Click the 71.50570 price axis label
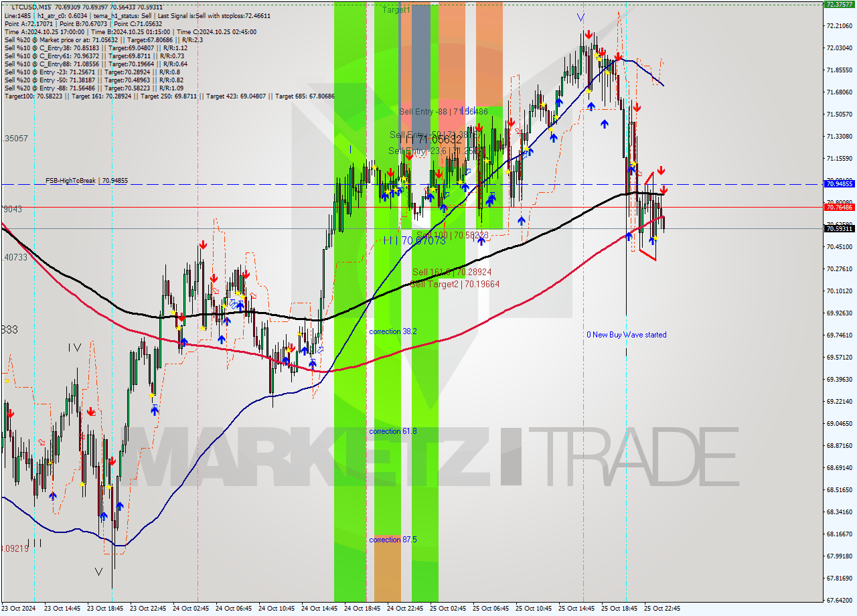The height and width of the screenshot is (616, 857). (x=840, y=114)
